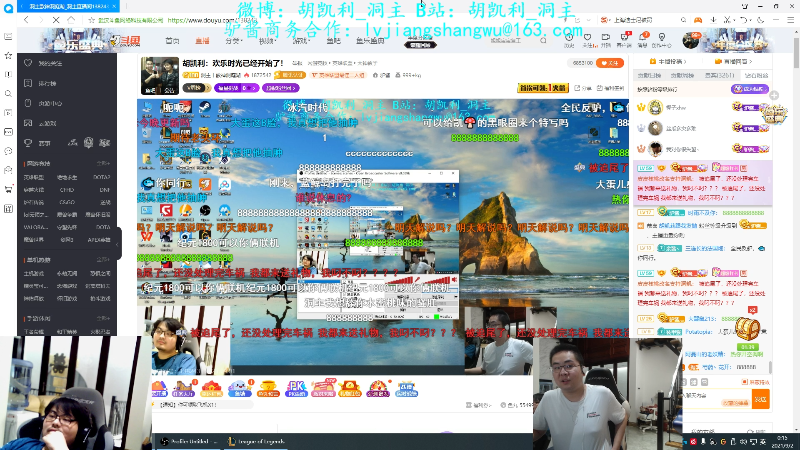This screenshot has height=450, width=800.
Task: Open the PK activity icon below video
Action: 296,389
